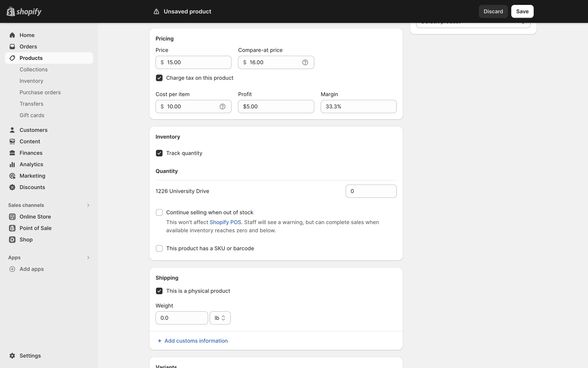Click the Add apps plus icon
Image resolution: width=588 pixels, height=368 pixels.
[x=12, y=269]
